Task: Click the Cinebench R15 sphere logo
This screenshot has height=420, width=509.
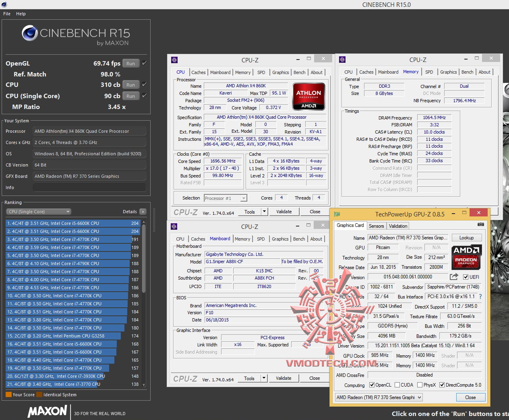Action: (x=30, y=33)
